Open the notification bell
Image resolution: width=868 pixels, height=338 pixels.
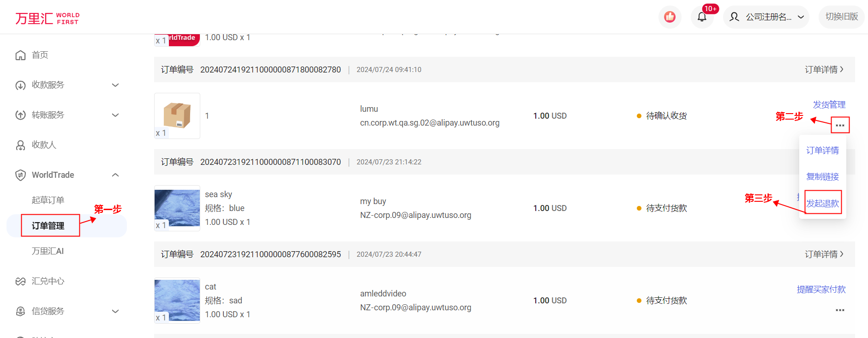[701, 17]
